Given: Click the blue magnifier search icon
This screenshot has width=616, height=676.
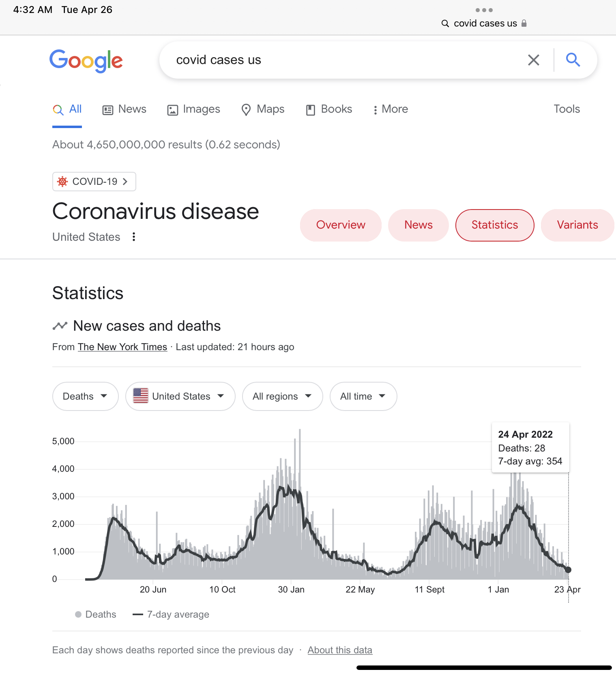Looking at the screenshot, I should coord(573,60).
